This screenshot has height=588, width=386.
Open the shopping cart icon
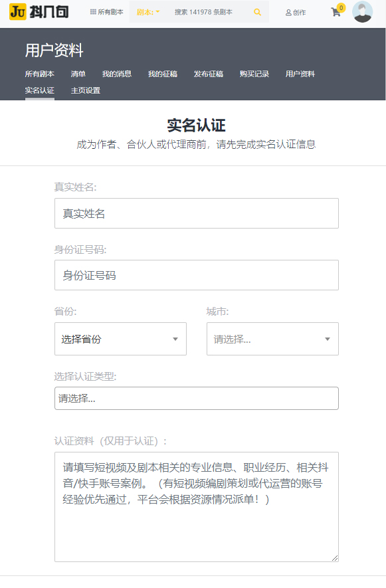click(336, 13)
